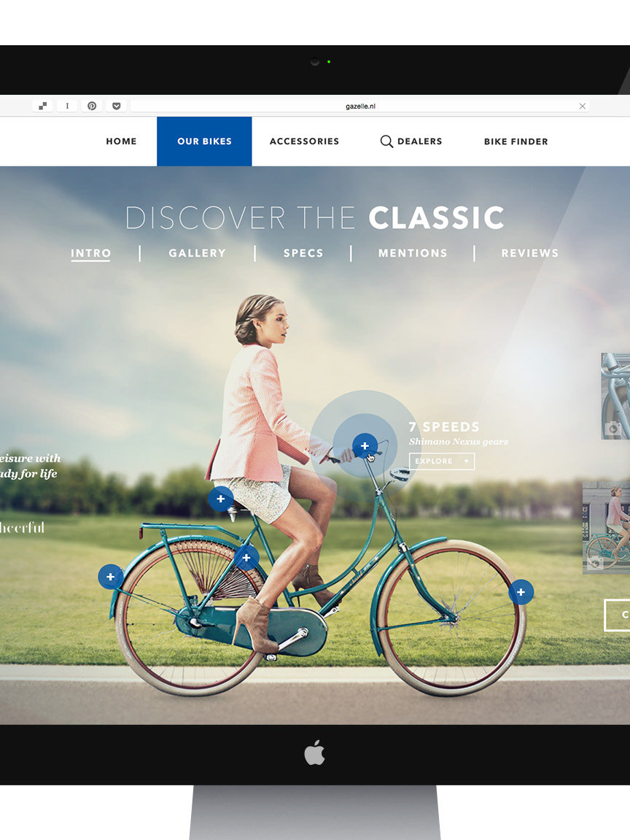The width and height of the screenshot is (630, 840).
Task: Open the Home menu item
Action: pyautogui.click(x=121, y=141)
